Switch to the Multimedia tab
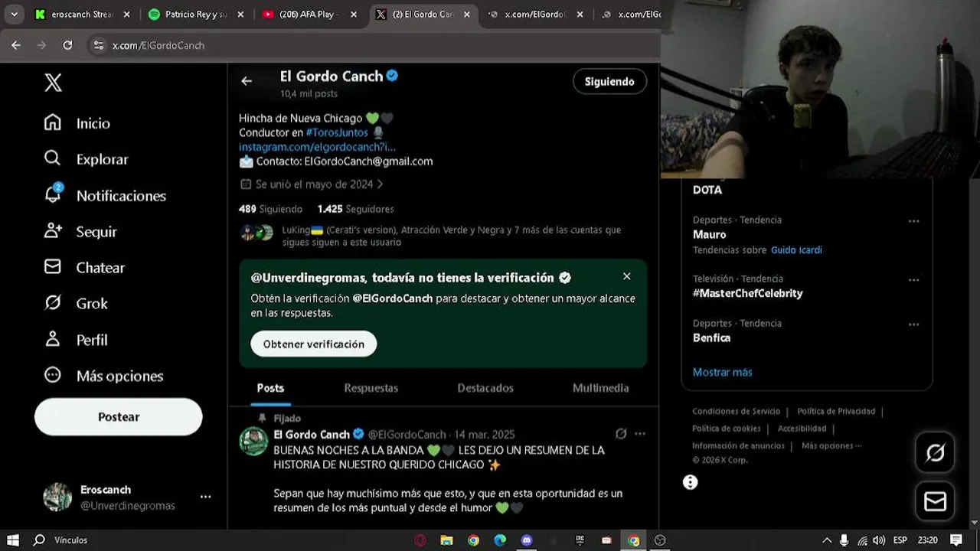Viewport: 980px width, 551px height. [x=600, y=388]
